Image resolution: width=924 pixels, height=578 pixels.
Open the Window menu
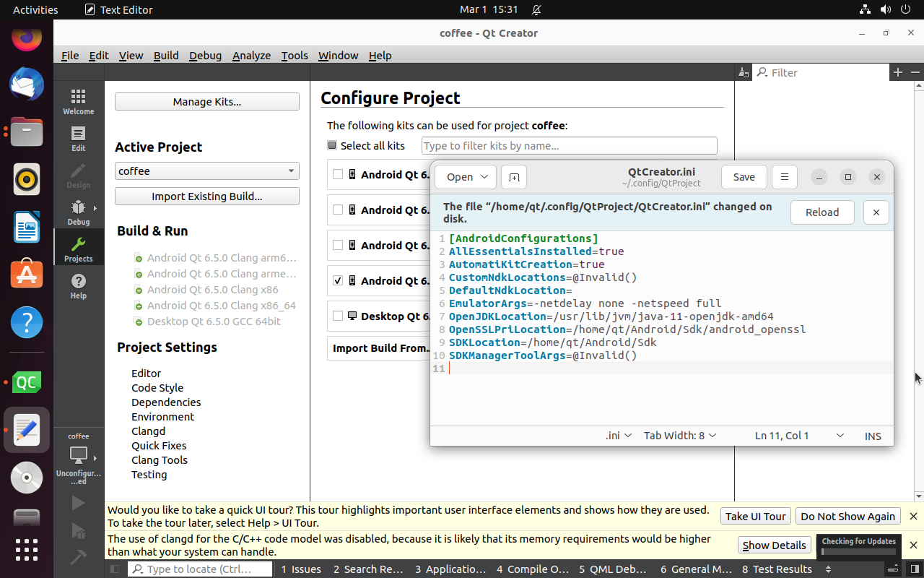tap(339, 56)
